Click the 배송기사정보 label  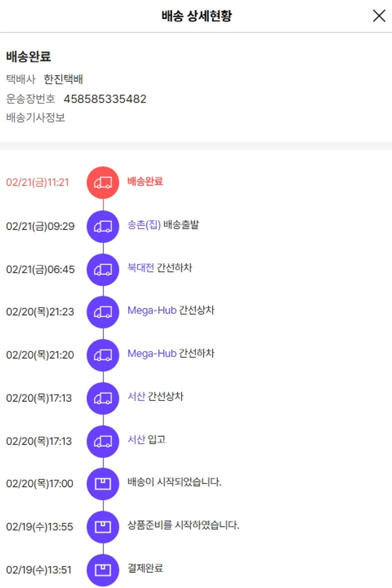[x=36, y=117]
